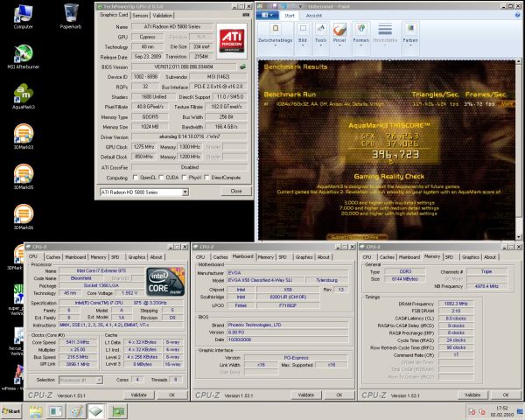Click the BIOS save chip icon in GPU-Z
Viewport: 525px width, 420px height.
point(242,66)
